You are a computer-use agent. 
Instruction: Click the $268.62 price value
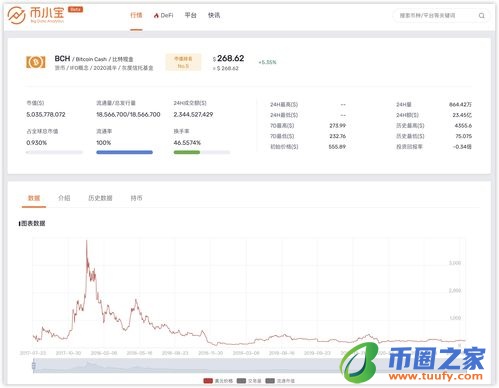[x=228, y=58]
